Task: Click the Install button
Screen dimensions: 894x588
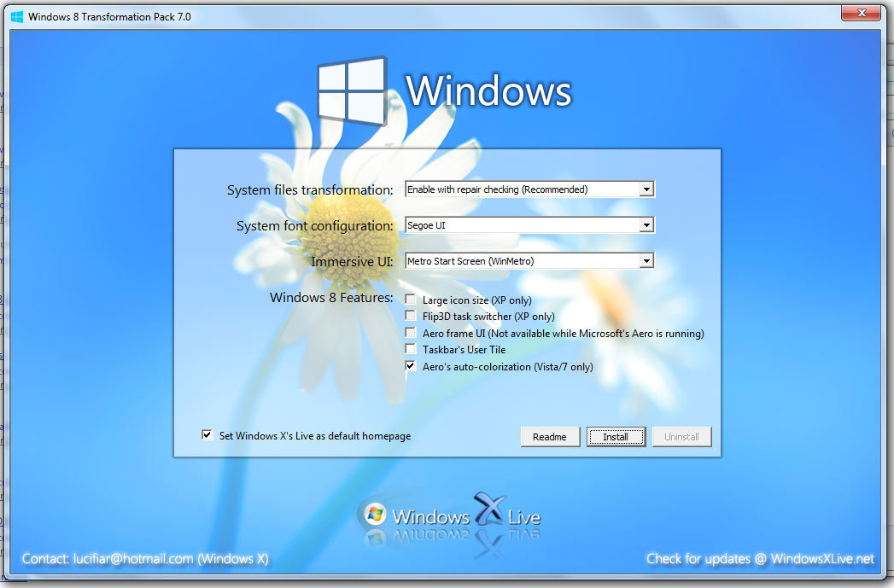Action: (x=616, y=437)
